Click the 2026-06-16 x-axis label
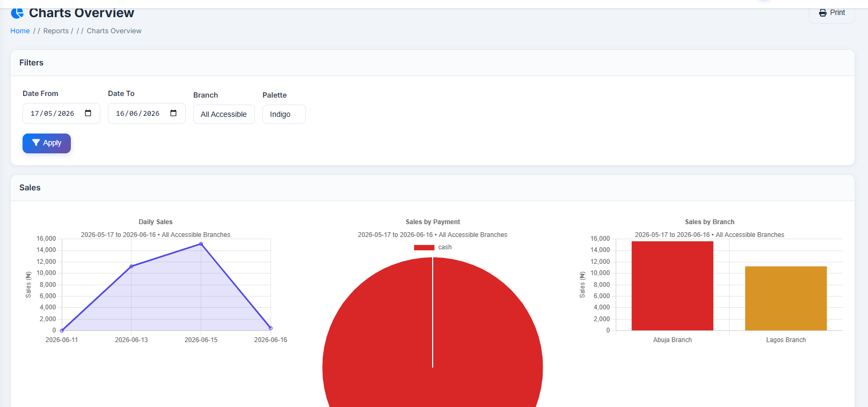The image size is (868, 407). (271, 340)
